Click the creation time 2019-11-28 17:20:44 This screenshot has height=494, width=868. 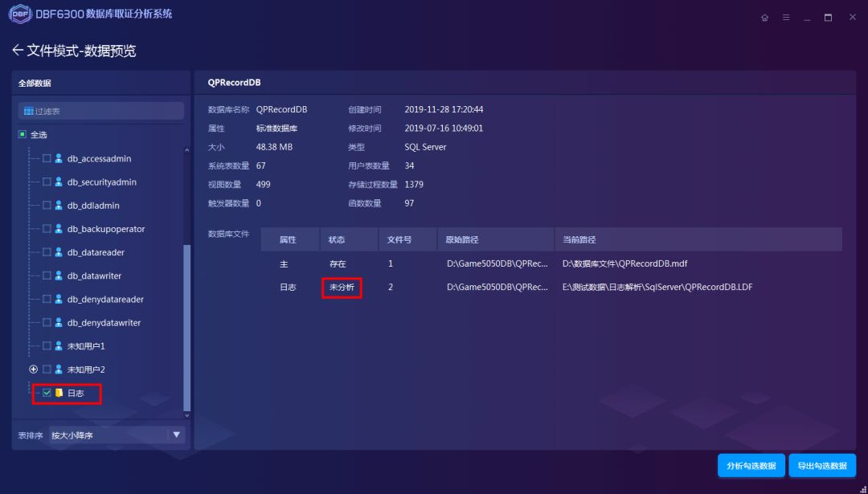coord(444,109)
